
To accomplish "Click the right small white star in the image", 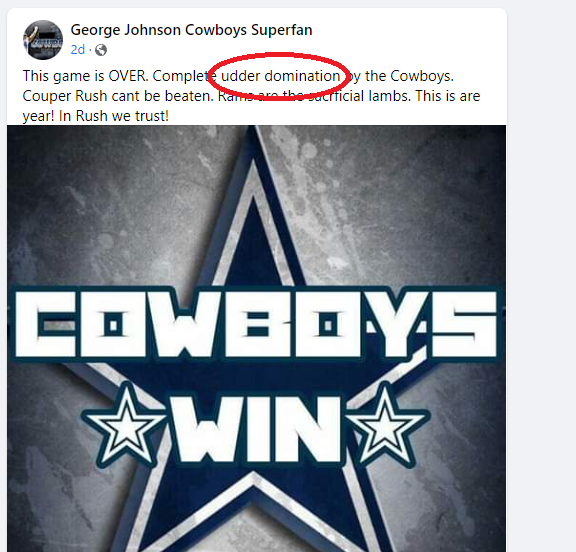I will coord(385,424).
